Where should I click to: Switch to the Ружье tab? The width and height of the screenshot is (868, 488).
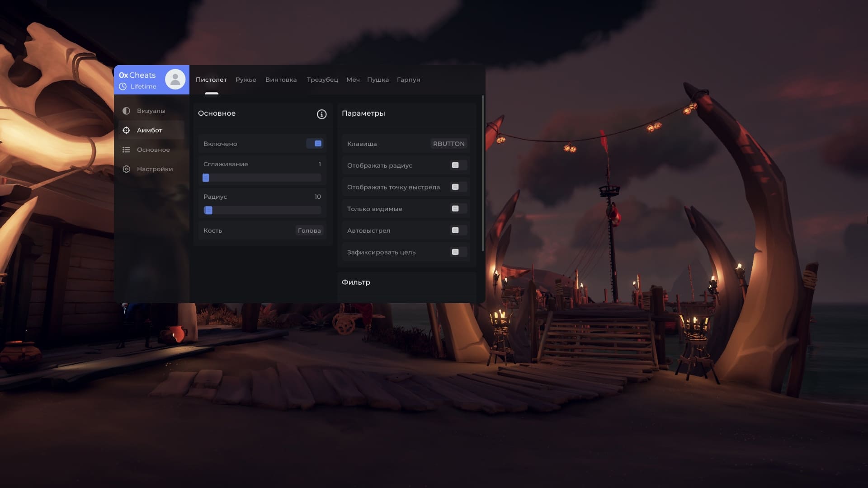click(x=245, y=80)
